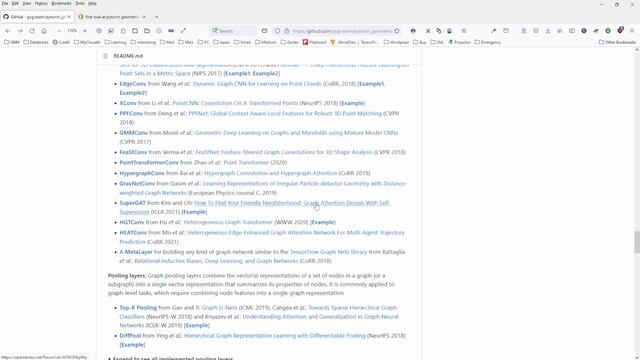Save page to Pocket icon
The height and width of the screenshot is (360, 640).
point(536,31)
